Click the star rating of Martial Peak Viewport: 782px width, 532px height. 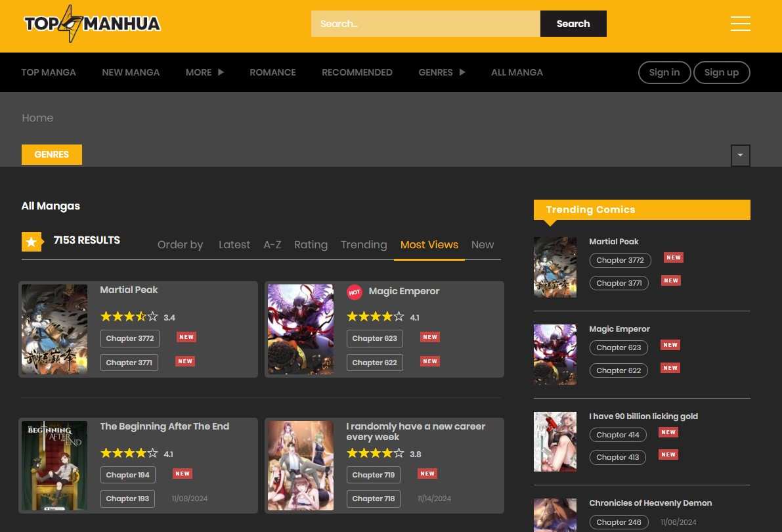pos(129,317)
